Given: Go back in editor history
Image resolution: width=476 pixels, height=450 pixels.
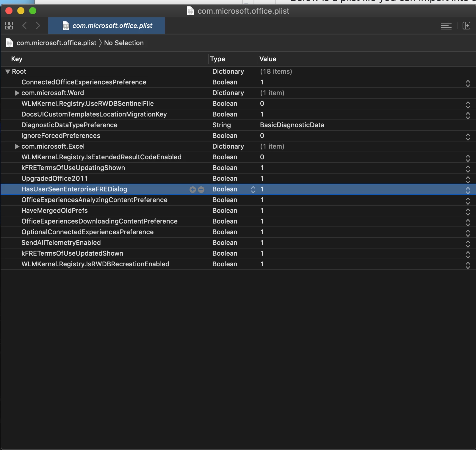Looking at the screenshot, I should coord(25,26).
